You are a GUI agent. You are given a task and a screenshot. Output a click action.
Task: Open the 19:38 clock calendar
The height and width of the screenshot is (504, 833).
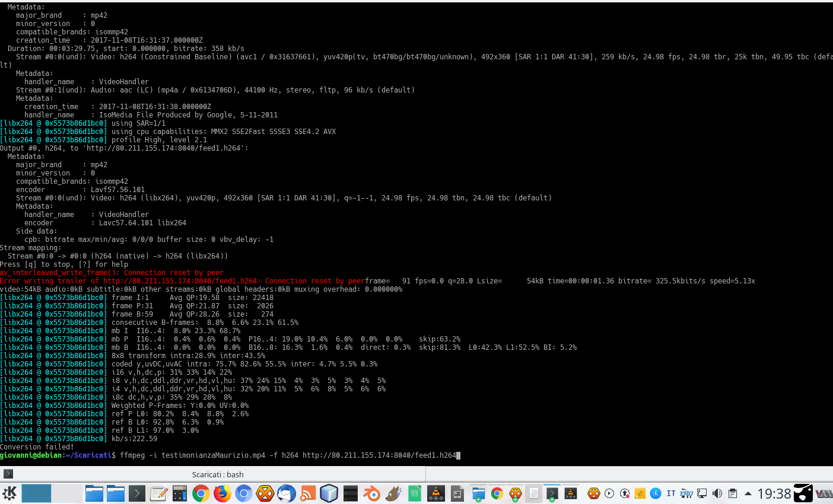point(774,493)
